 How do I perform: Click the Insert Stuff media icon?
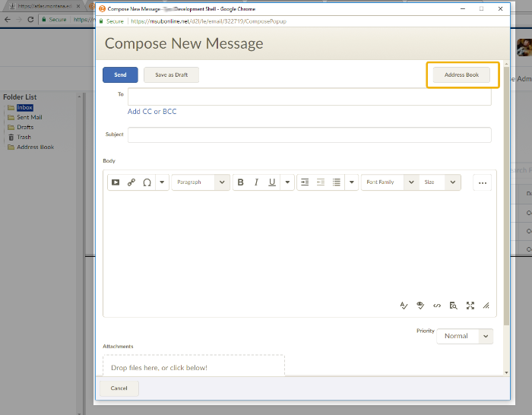pyautogui.click(x=116, y=182)
